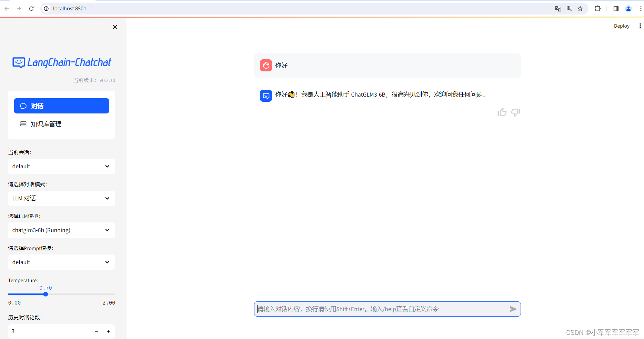This screenshot has height=339, width=644.
Task: Click the assistant avatar next to the reply
Action: [x=266, y=96]
